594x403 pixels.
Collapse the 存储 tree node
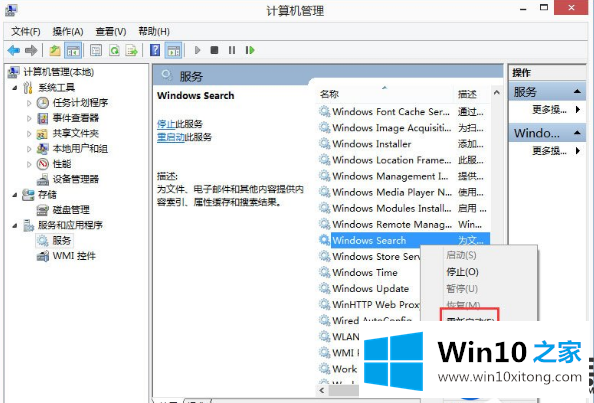point(15,195)
